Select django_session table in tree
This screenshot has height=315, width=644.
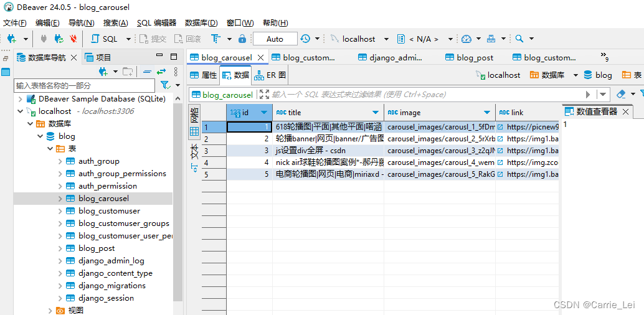click(x=106, y=298)
